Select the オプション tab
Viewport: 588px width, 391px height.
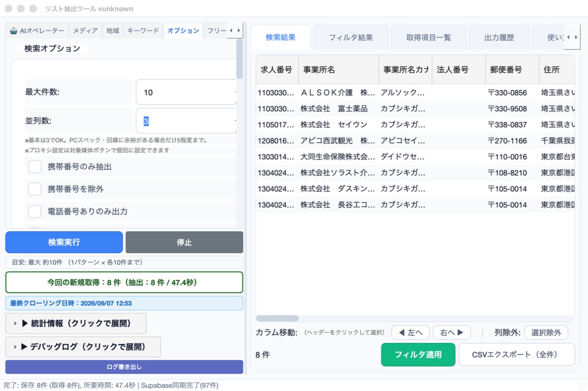tap(183, 31)
